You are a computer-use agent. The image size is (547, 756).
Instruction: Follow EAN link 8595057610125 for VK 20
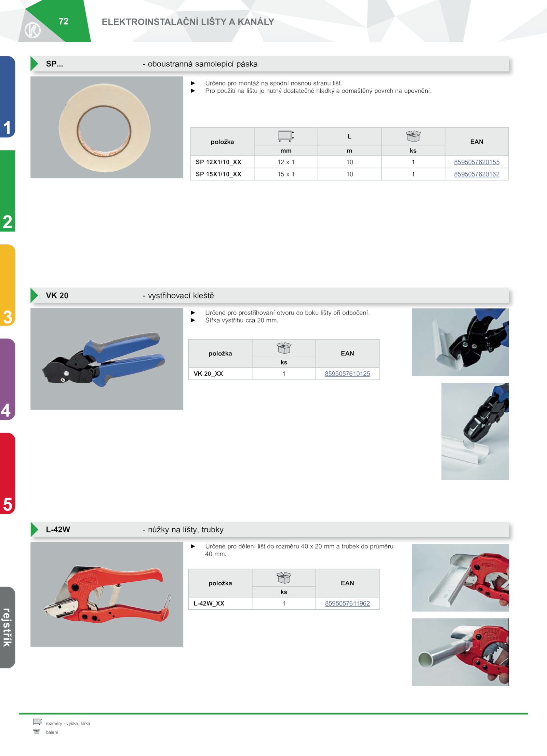(x=347, y=374)
